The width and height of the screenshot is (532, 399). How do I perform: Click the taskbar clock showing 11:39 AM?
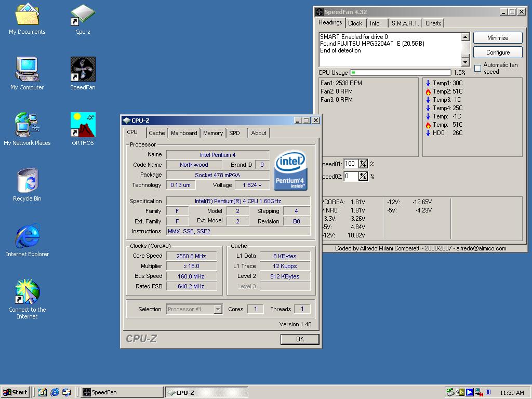tap(512, 393)
